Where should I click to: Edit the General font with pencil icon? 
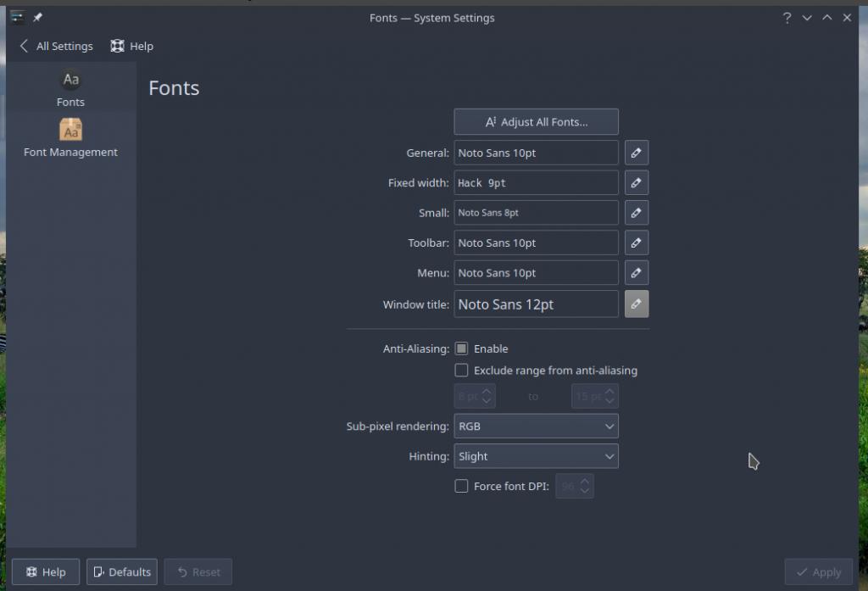636,153
